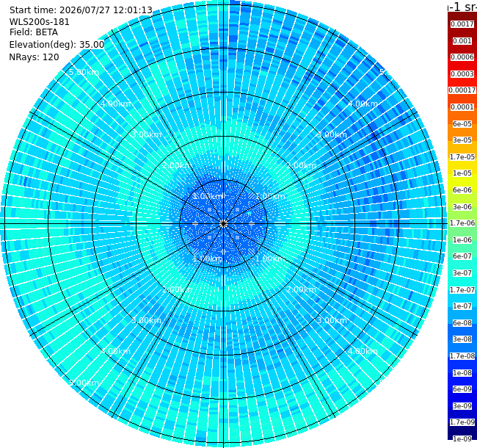Click the NRays: 120 label

click(x=34, y=57)
